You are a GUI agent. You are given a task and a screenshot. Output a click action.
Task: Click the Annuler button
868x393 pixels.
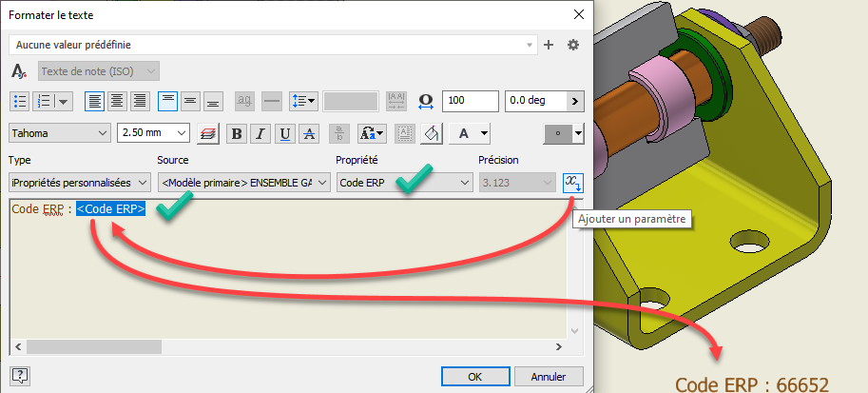point(550,376)
